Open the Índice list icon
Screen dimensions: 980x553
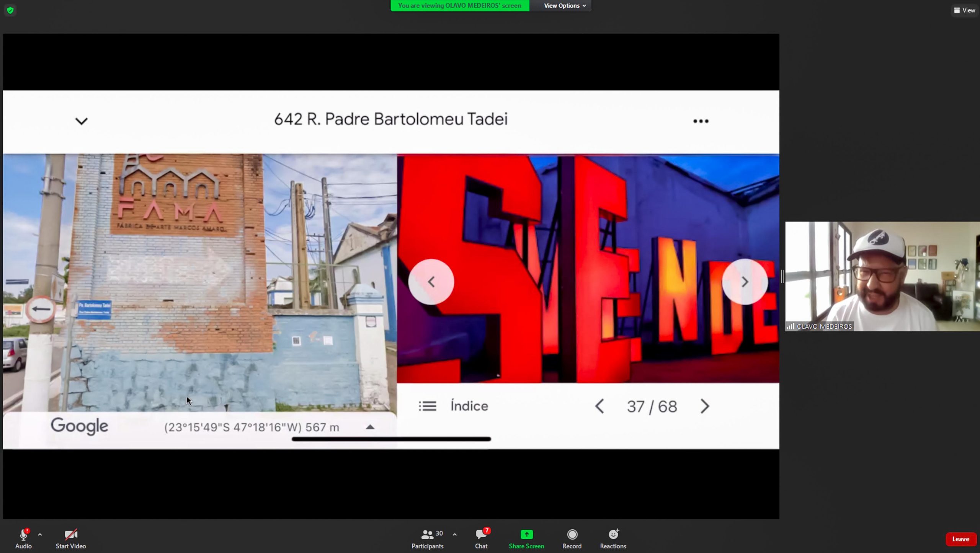tap(427, 406)
